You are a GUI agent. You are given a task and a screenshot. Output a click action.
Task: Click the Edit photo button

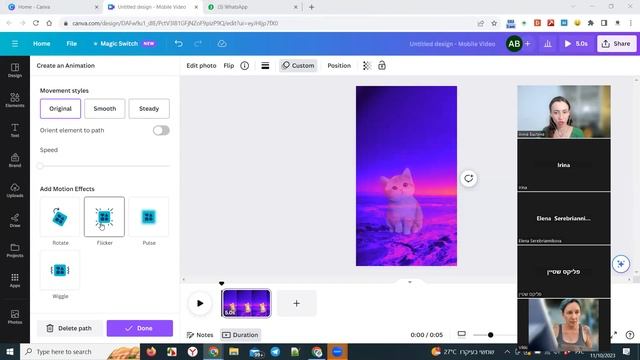pyautogui.click(x=201, y=66)
